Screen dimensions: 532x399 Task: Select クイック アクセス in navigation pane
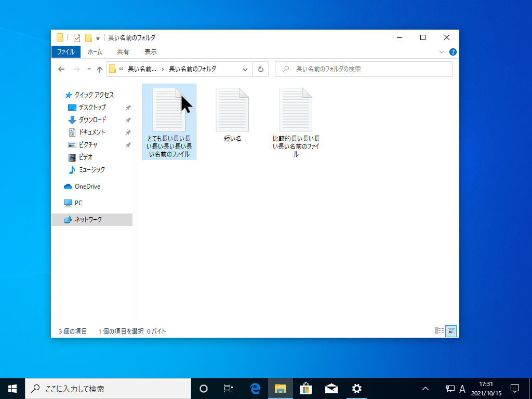(x=94, y=95)
